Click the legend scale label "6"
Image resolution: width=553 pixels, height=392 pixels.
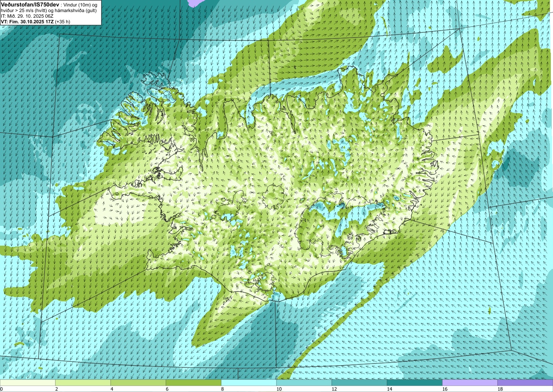point(167,389)
